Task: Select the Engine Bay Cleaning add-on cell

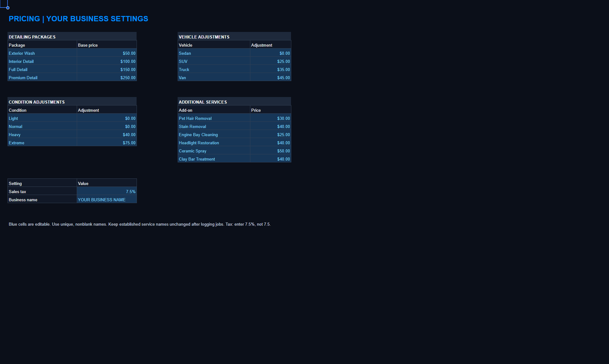Action: tap(214, 135)
